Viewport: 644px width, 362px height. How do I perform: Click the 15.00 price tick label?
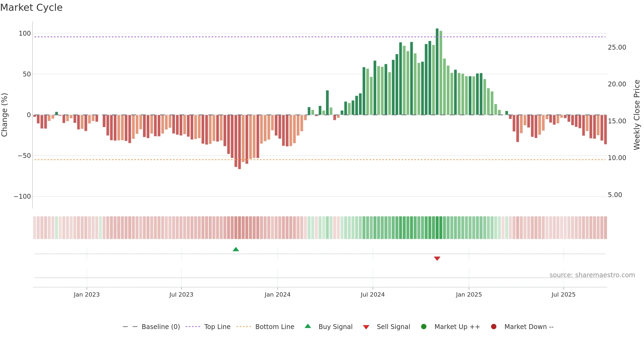[617, 121]
